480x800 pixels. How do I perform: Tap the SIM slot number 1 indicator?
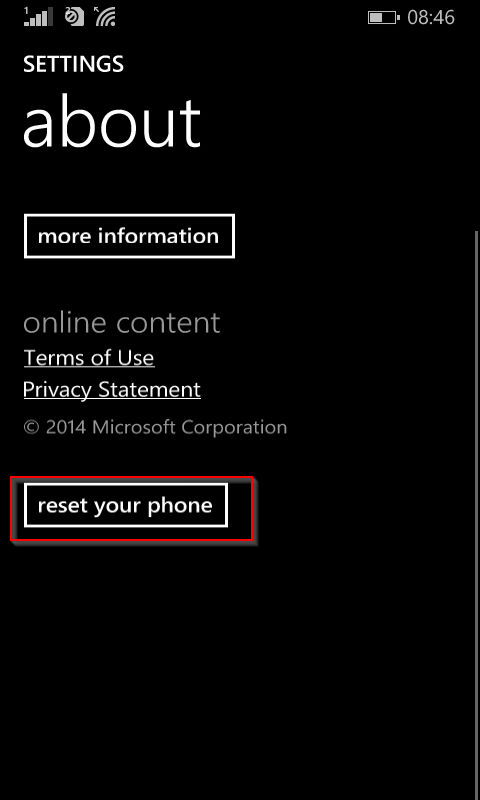[26, 10]
